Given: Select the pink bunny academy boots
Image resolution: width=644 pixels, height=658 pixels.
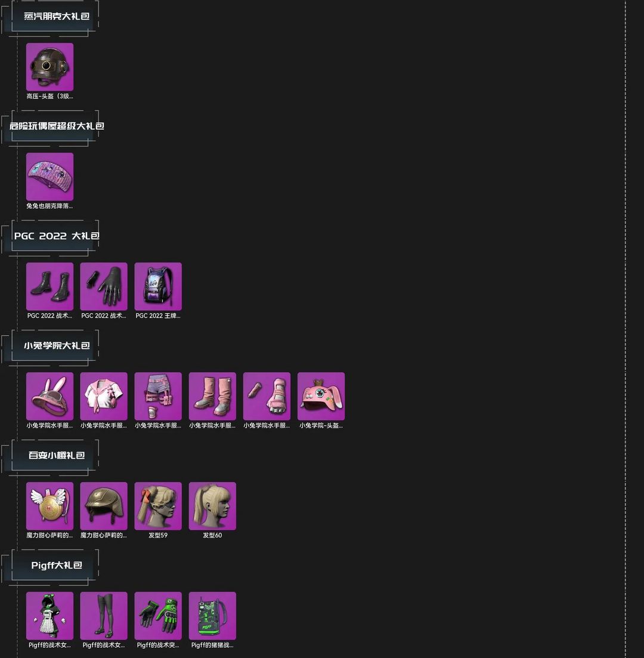Looking at the screenshot, I should pos(212,396).
